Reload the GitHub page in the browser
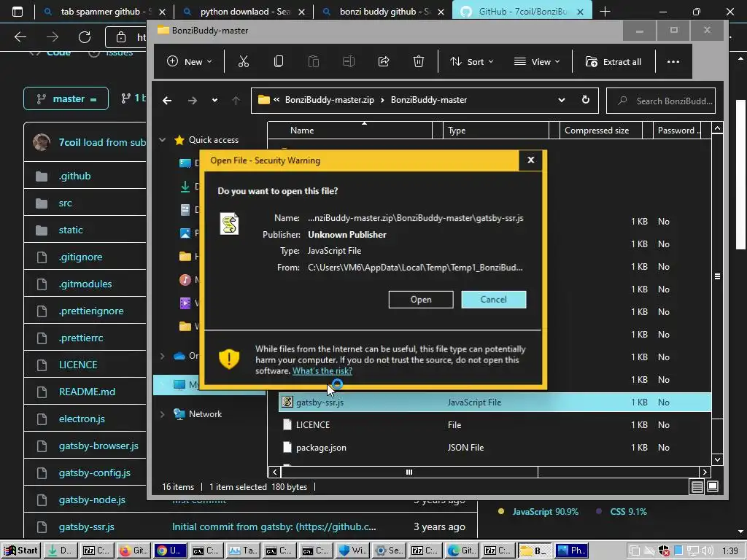This screenshot has height=560, width=747. coord(85,36)
